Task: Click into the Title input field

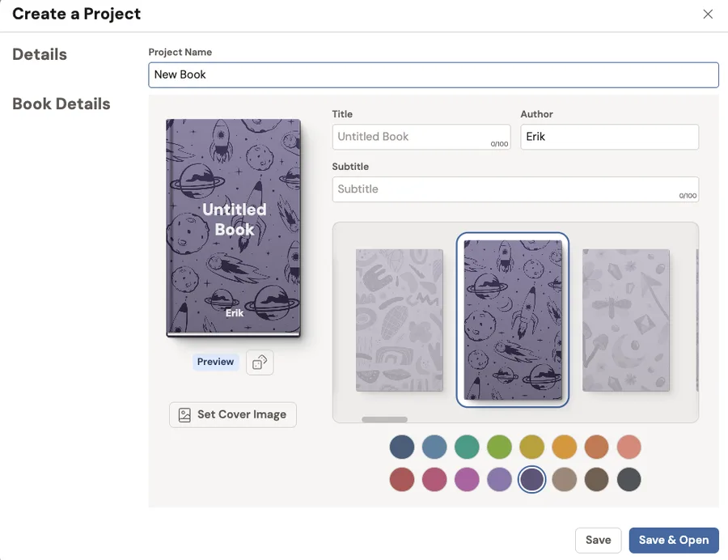Action: [x=421, y=137]
